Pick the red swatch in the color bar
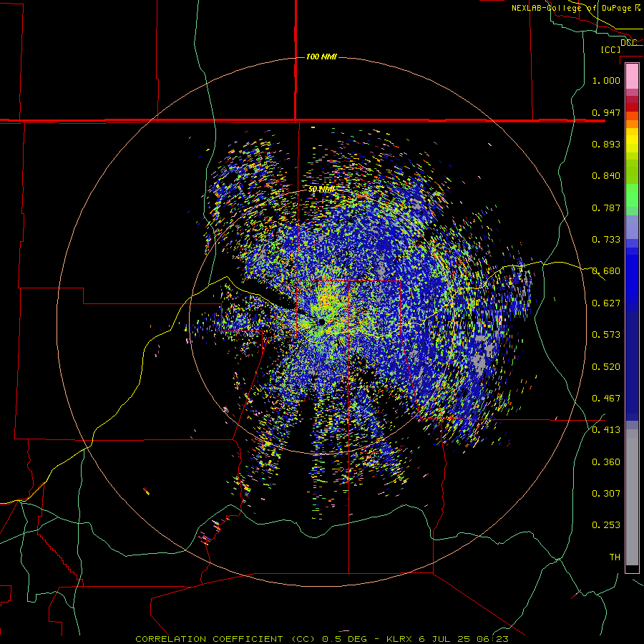Screen dimensions: 644x644 point(632,107)
